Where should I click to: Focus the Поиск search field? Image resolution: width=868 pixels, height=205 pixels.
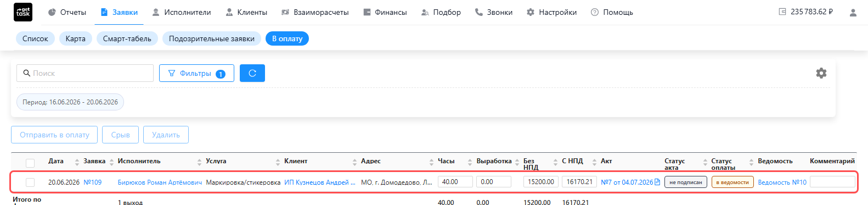[85, 73]
